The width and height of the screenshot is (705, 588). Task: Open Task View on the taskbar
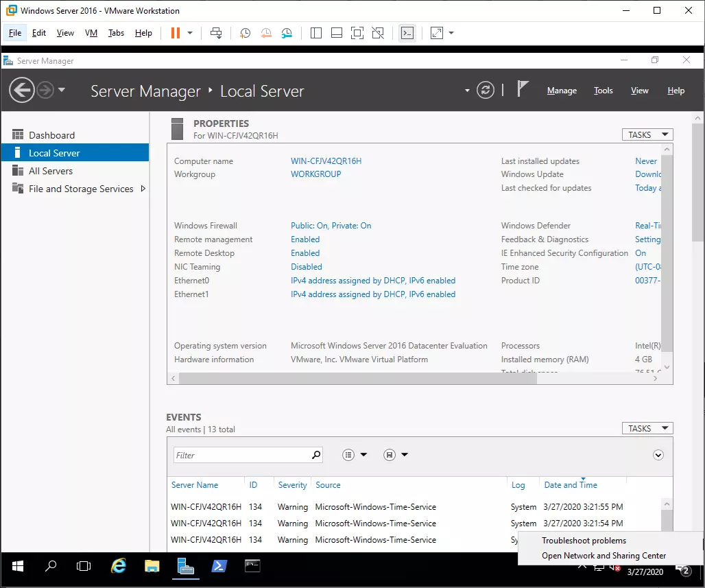click(x=84, y=566)
